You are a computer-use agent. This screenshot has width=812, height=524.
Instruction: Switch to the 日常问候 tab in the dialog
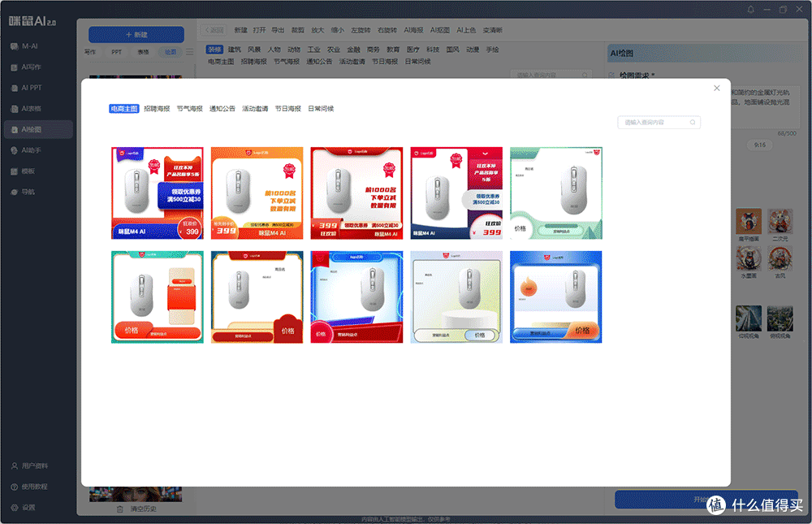pyautogui.click(x=321, y=108)
